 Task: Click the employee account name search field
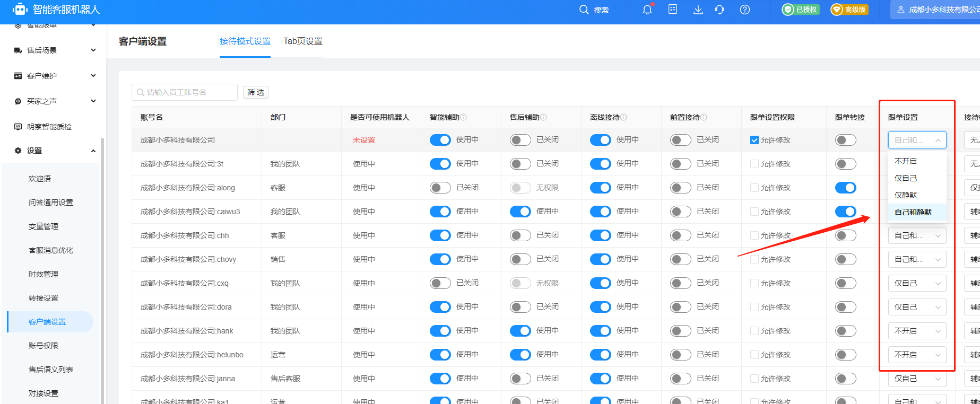185,92
